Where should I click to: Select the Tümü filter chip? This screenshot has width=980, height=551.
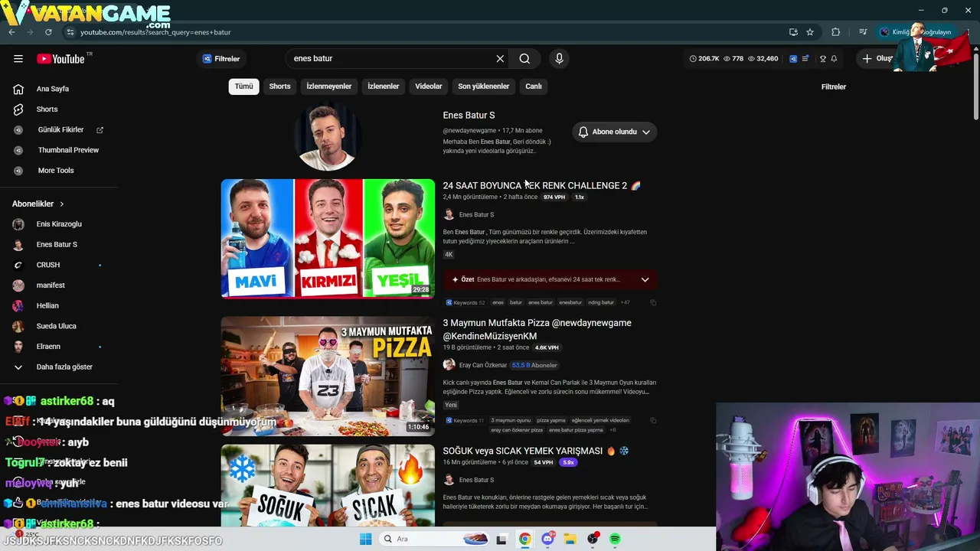243,86
